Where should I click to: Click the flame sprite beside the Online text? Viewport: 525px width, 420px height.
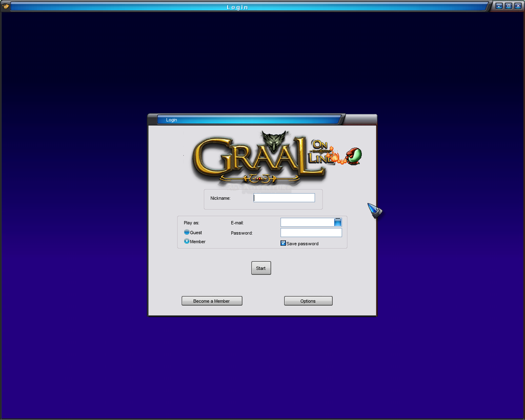(x=335, y=156)
